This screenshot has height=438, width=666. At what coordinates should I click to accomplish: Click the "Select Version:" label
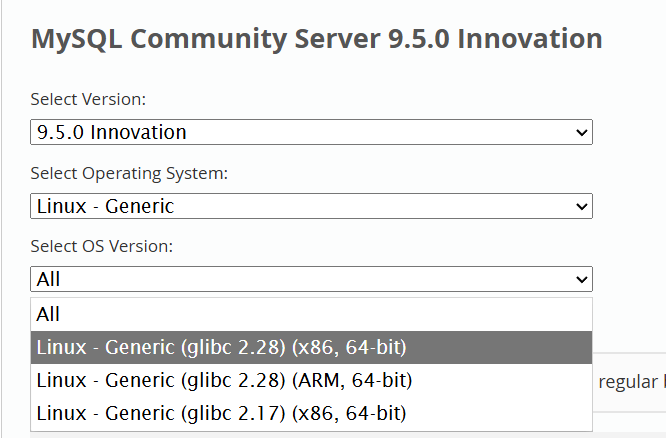[x=88, y=99]
